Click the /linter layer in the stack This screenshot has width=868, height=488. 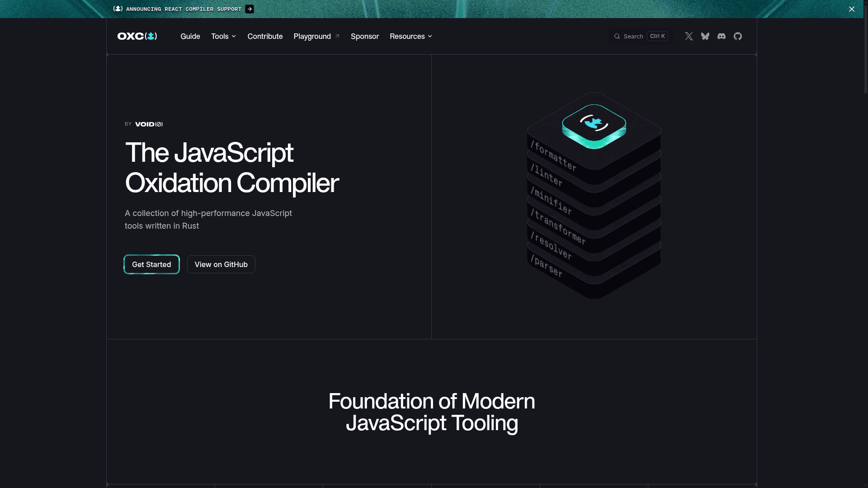547,175
